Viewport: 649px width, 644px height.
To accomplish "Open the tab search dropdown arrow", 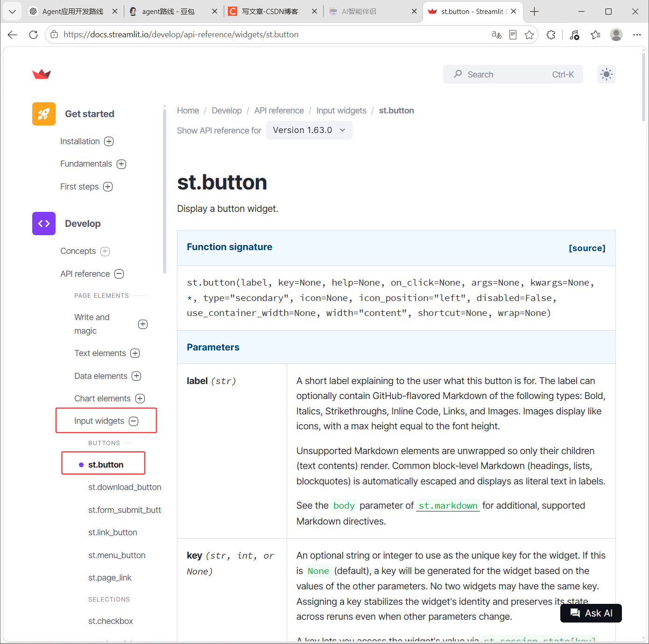I will click(x=12, y=12).
